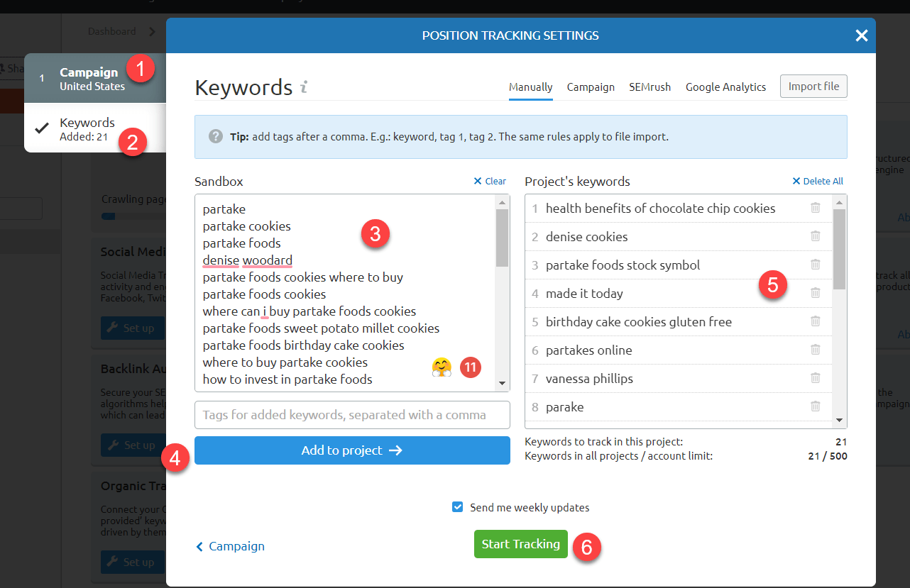The height and width of the screenshot is (588, 910).
Task: Click the hugging emoji in the sandbox
Action: point(442,367)
